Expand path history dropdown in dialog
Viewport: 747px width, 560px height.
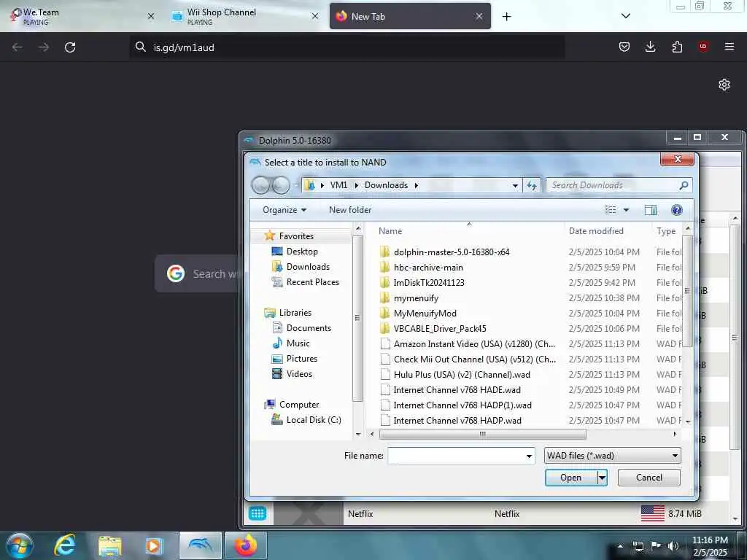coord(515,185)
